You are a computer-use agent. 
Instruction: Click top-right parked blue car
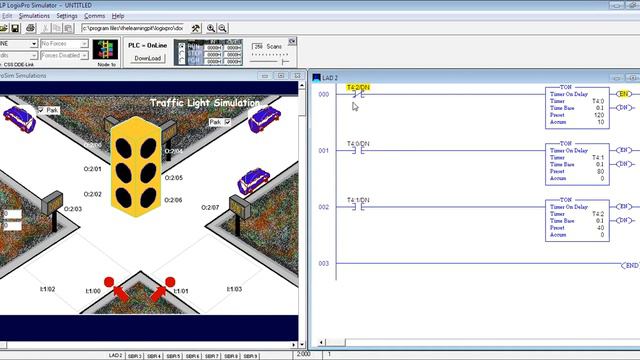tap(264, 119)
